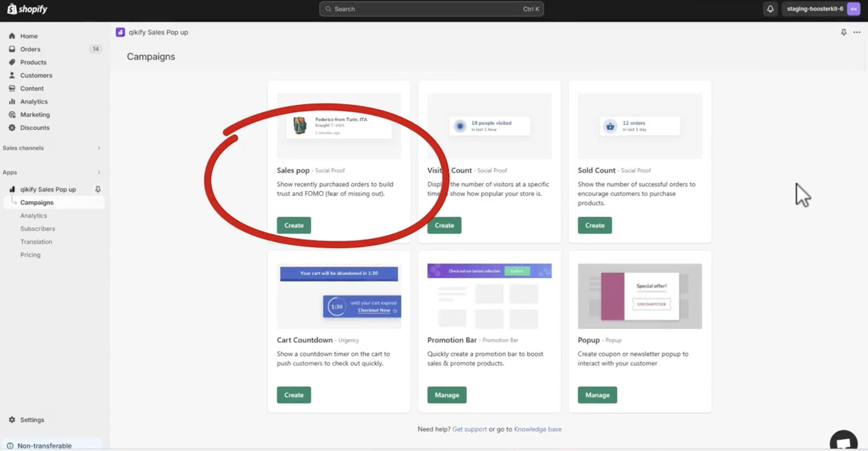This screenshot has height=451, width=868.
Task: Click the Settings gear icon
Action: [x=12, y=420]
